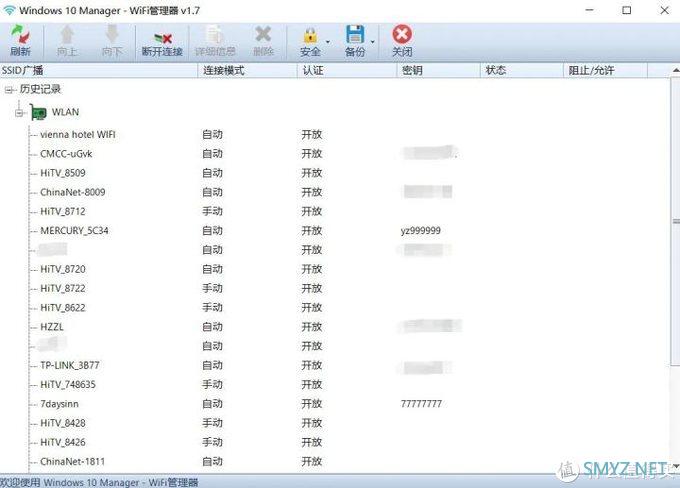Sort by 状态 column header
Image resolution: width=680 pixels, height=488 pixels.
click(522, 70)
